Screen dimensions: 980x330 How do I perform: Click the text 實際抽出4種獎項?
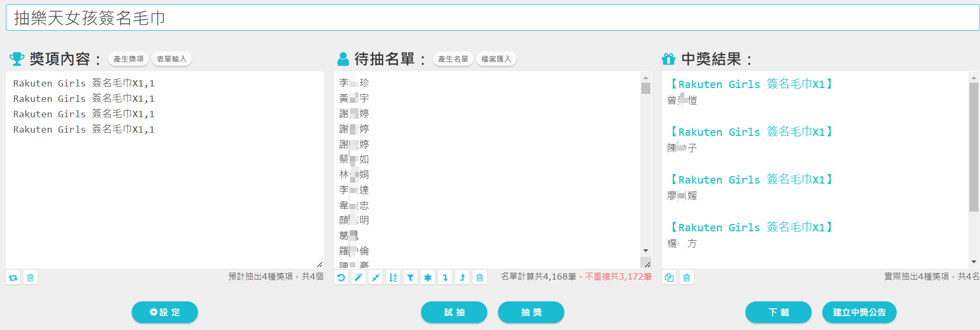coord(916,276)
